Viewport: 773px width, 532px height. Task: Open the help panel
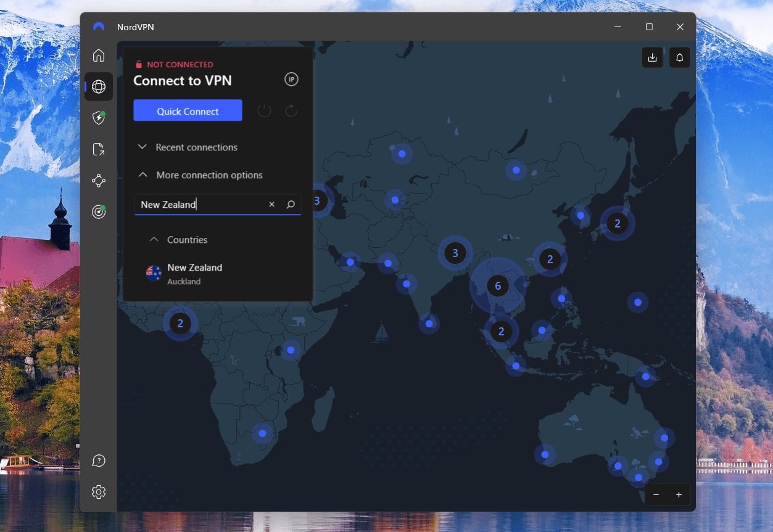[x=99, y=460]
